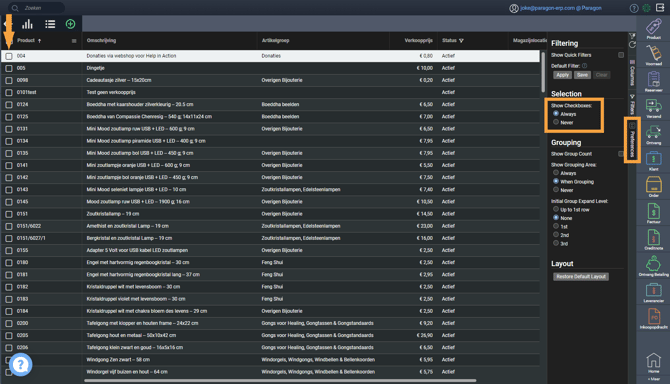
Task: Open the Status column filter icon
Action: click(461, 41)
